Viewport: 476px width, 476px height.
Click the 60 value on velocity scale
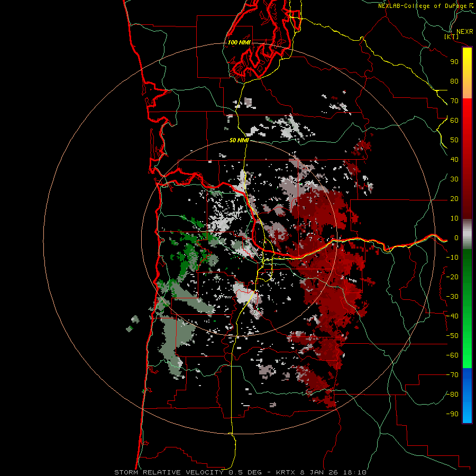pyautogui.click(x=454, y=120)
